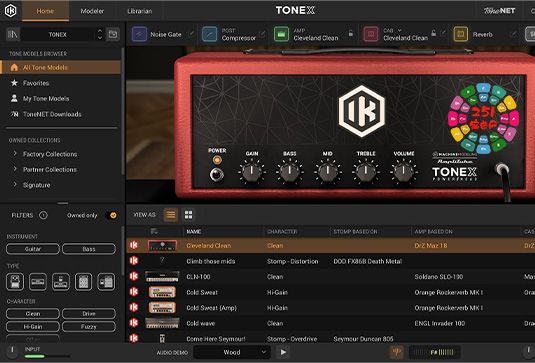
Task: Open the TONEX preset selector field
Action: point(57,34)
